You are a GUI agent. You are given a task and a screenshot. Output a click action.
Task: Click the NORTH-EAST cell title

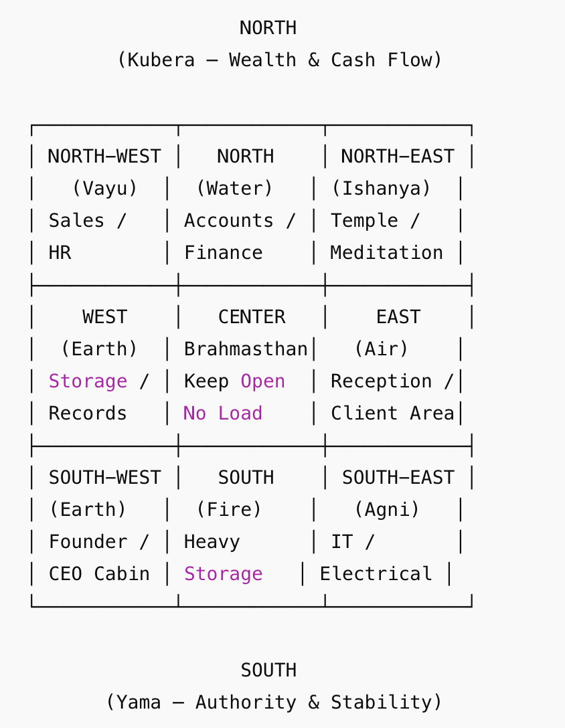[398, 157]
